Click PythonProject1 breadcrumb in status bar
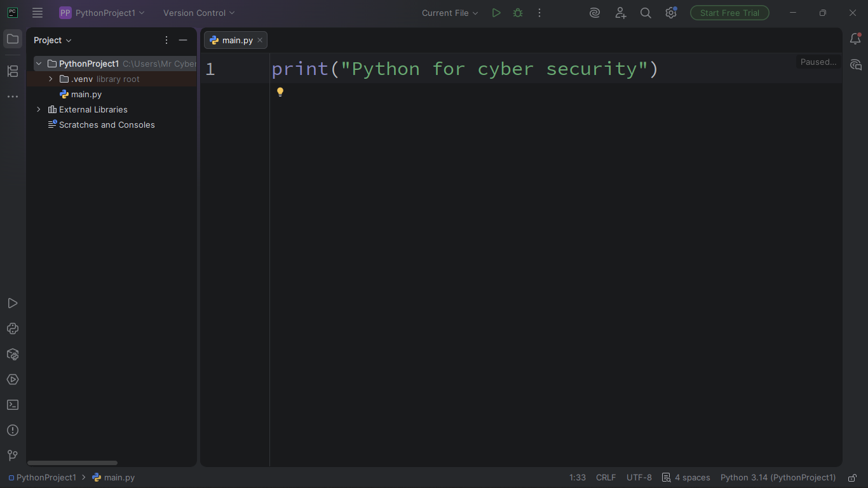Screen dimensions: 868x488 point(43,477)
